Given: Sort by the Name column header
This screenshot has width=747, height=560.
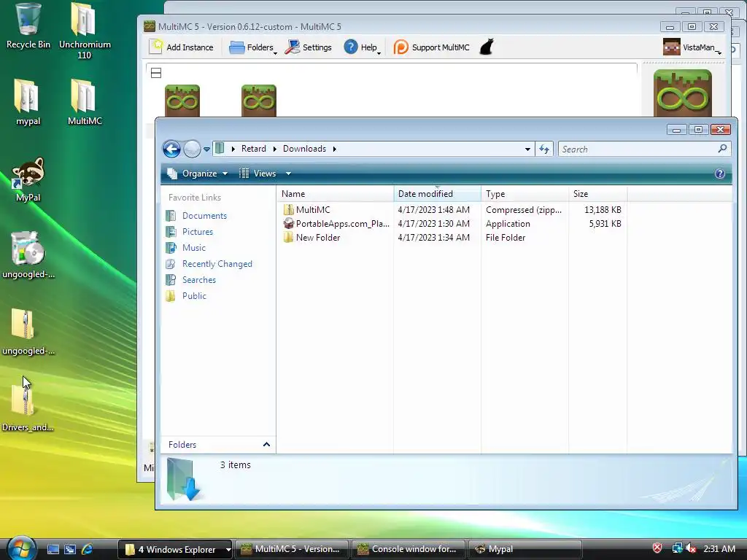Looking at the screenshot, I should [336, 194].
